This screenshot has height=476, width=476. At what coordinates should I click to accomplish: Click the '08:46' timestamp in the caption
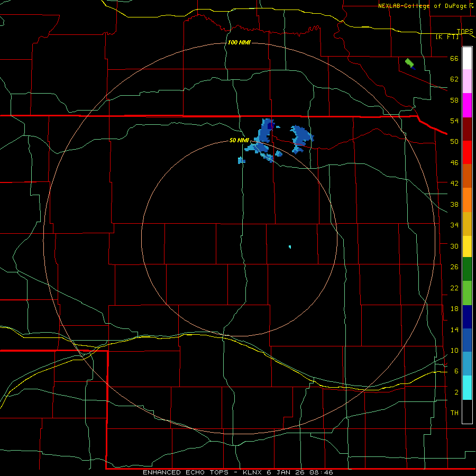(321, 472)
